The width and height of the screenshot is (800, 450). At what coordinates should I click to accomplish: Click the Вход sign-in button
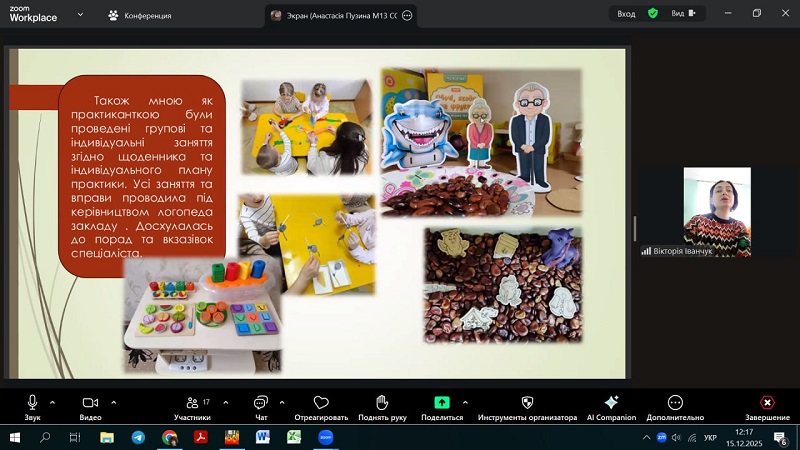[x=626, y=14]
